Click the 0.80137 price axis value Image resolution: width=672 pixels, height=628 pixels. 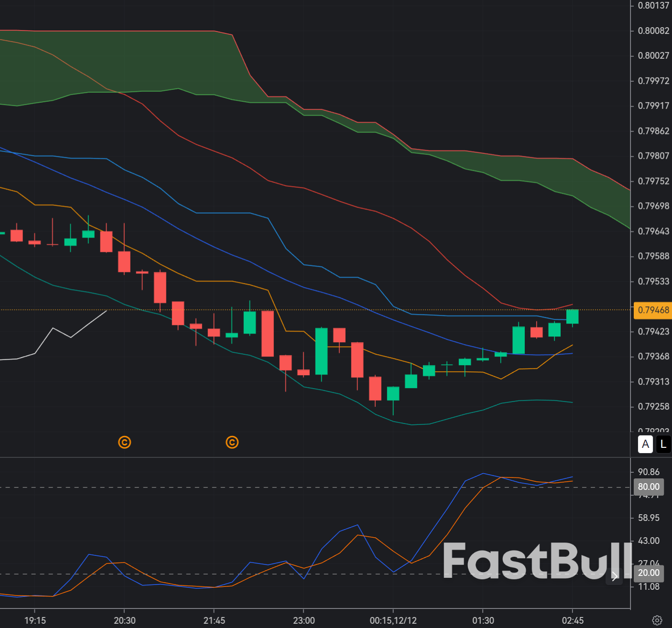click(654, 6)
